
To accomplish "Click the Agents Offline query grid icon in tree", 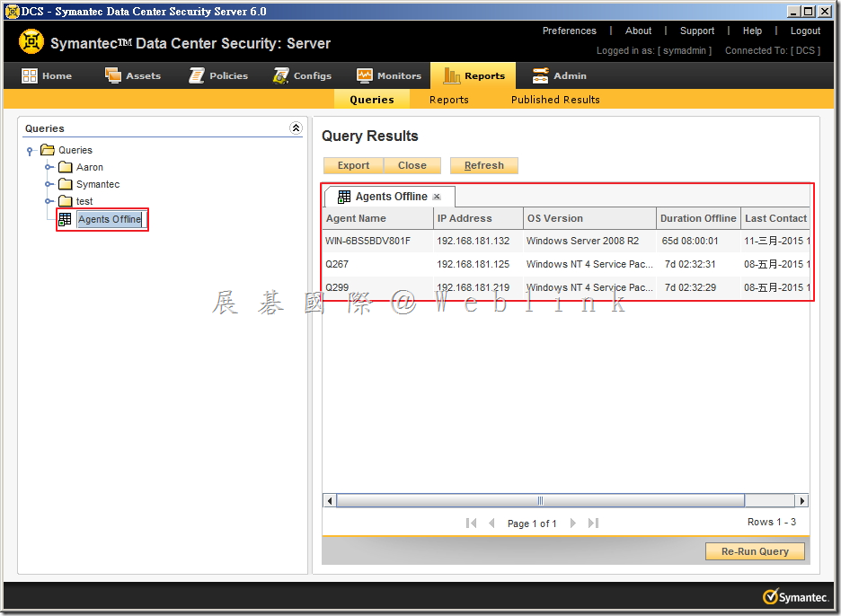I will 65,219.
